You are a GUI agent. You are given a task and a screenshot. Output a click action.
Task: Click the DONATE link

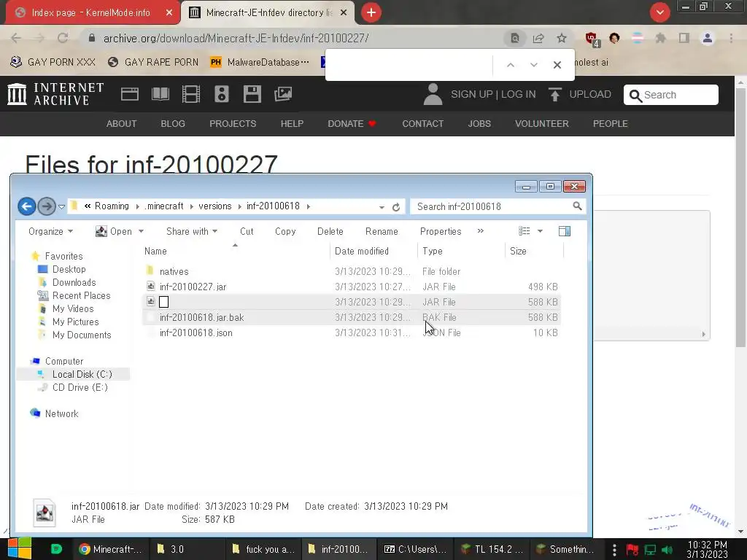click(x=352, y=124)
